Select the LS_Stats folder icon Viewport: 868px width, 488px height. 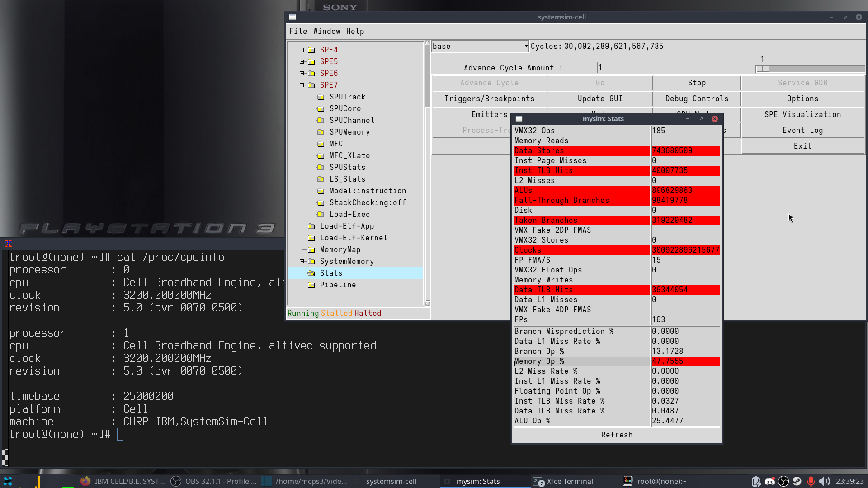coord(321,179)
